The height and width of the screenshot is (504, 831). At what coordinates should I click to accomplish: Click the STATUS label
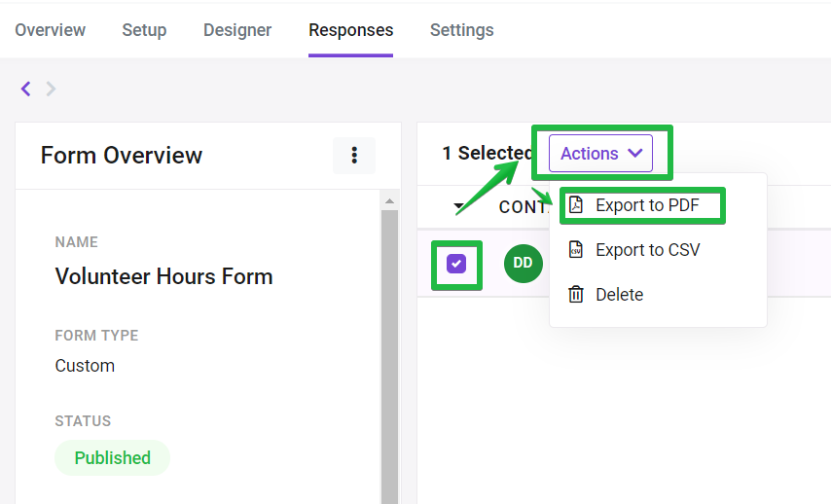[x=83, y=421]
